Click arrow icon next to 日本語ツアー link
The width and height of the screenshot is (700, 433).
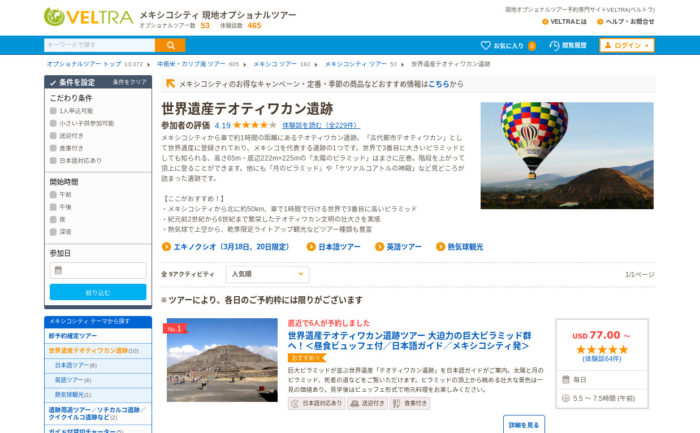click(311, 246)
